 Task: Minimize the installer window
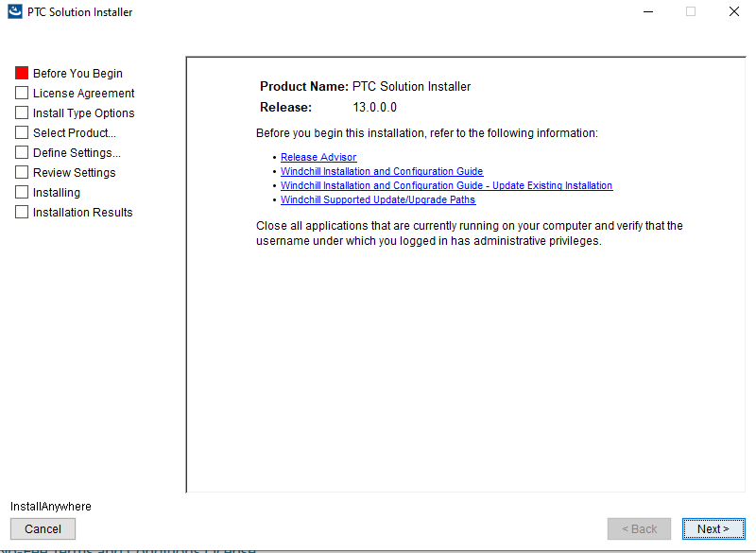point(649,11)
